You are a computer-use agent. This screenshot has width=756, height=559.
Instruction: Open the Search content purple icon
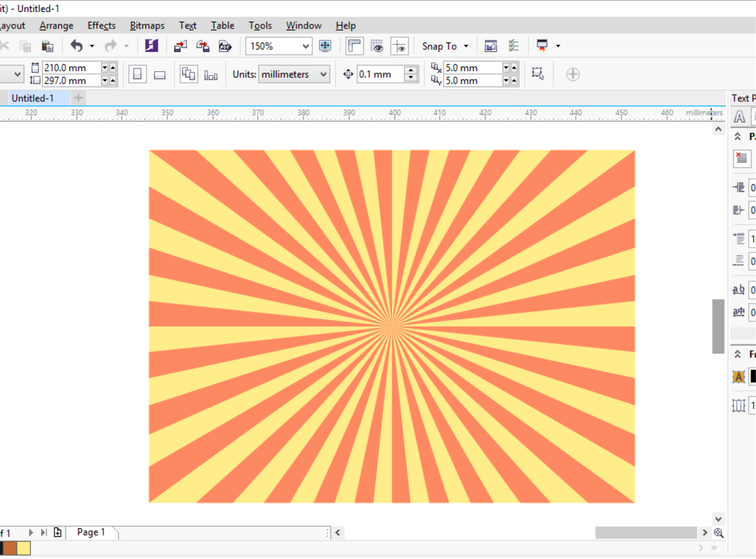coord(151,46)
